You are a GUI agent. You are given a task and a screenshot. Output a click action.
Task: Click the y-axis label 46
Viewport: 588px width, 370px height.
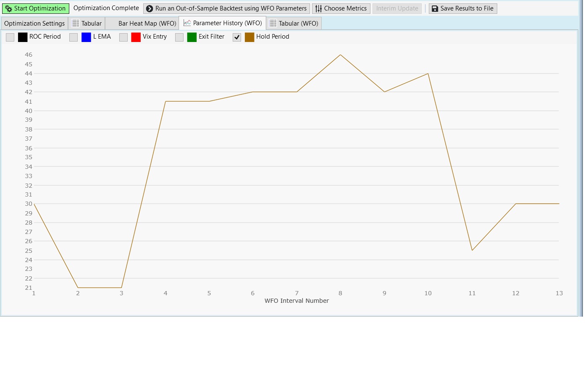tap(29, 55)
